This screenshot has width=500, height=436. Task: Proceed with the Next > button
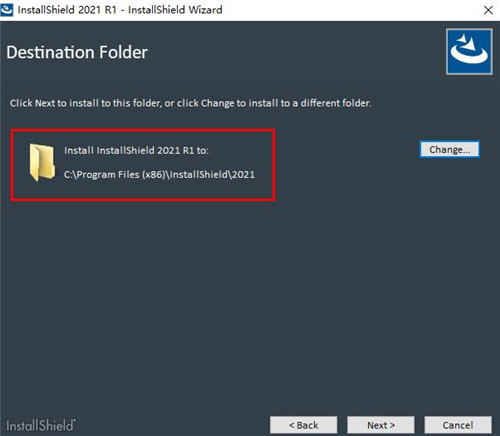coord(381,425)
